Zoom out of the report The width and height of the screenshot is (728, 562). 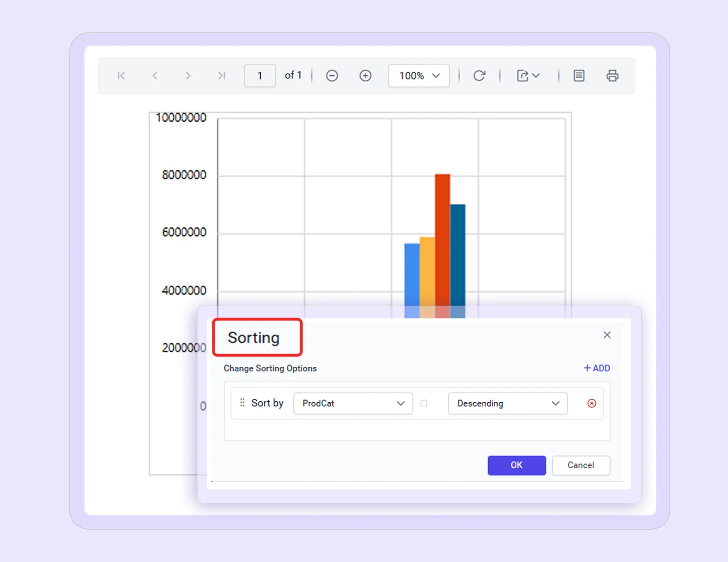(x=332, y=75)
